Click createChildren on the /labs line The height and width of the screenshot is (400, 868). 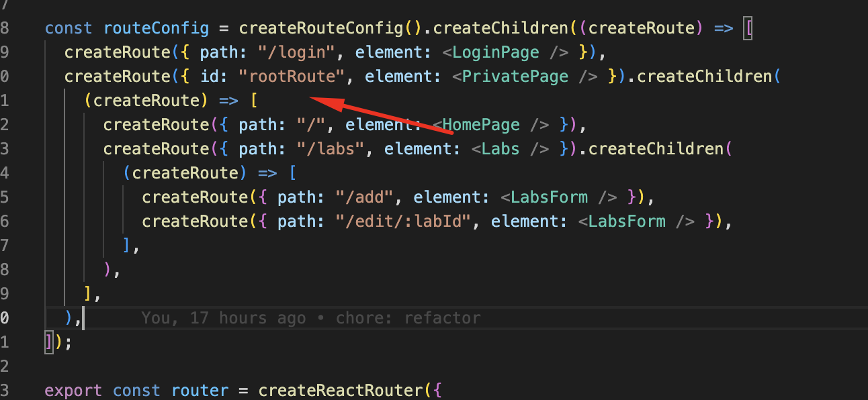656,149
